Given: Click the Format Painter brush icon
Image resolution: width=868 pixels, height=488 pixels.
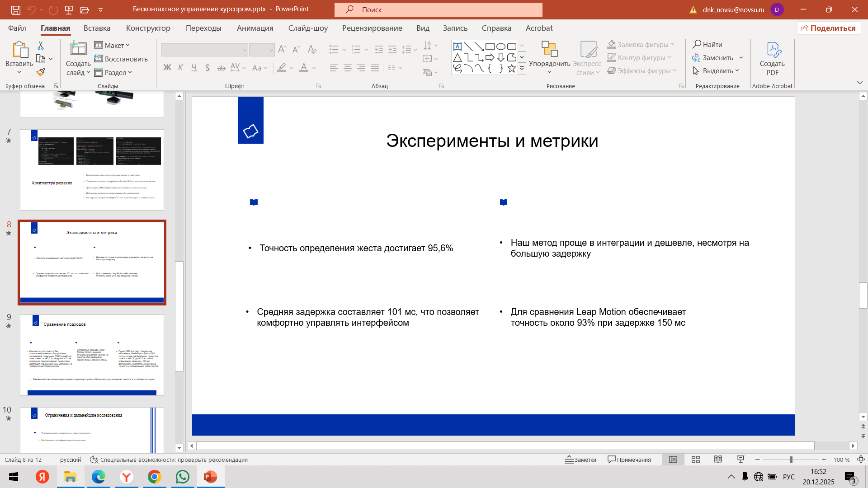Looking at the screenshot, I should 41,72.
